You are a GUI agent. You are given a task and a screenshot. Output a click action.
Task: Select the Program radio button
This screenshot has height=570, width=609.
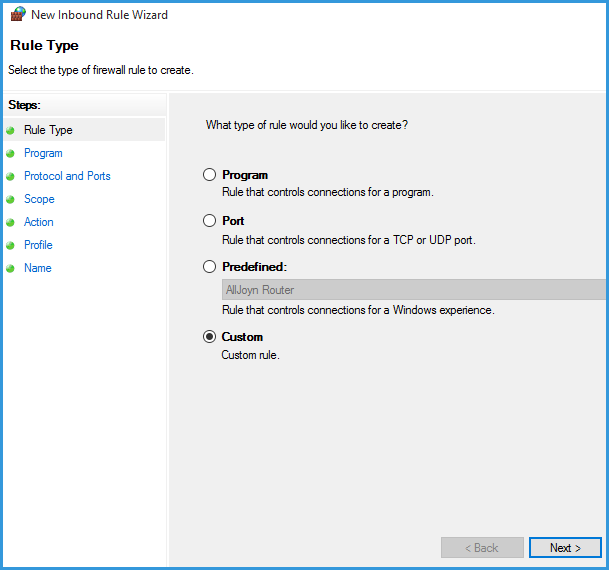(x=210, y=175)
